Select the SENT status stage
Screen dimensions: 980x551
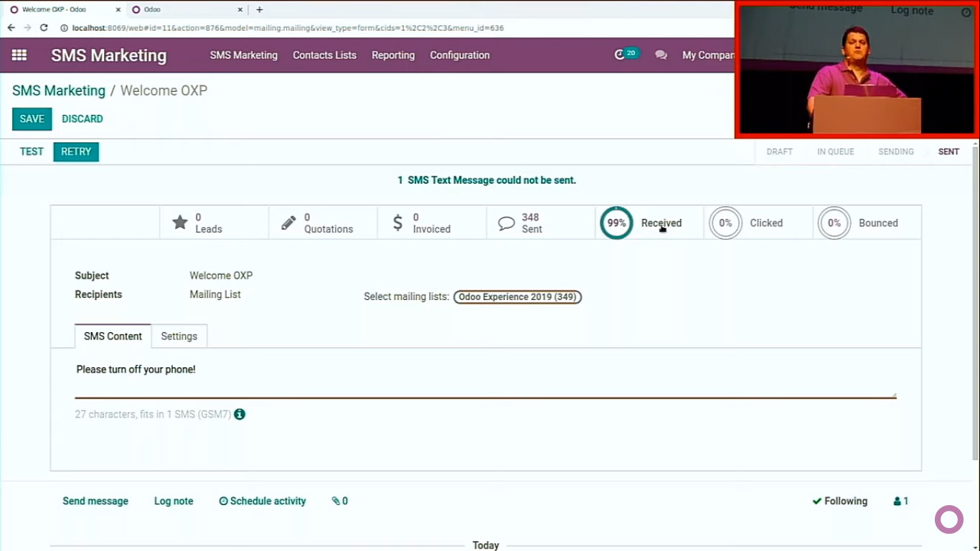coord(948,151)
